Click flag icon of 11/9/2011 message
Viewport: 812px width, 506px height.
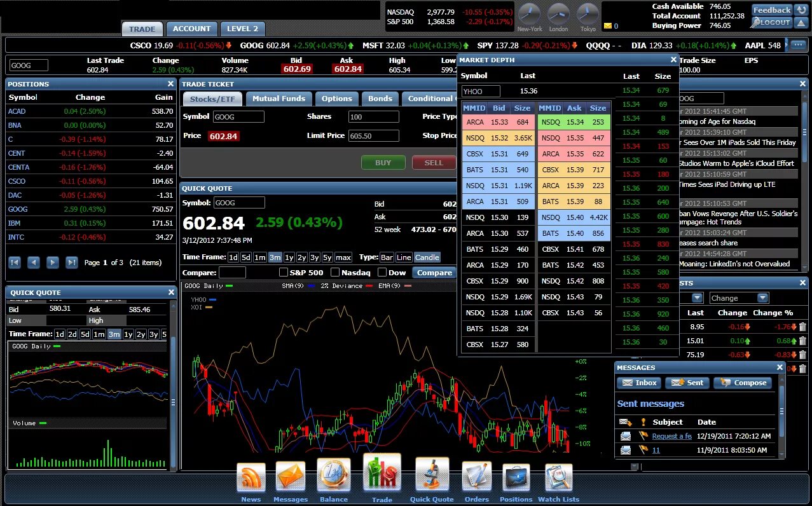click(643, 450)
